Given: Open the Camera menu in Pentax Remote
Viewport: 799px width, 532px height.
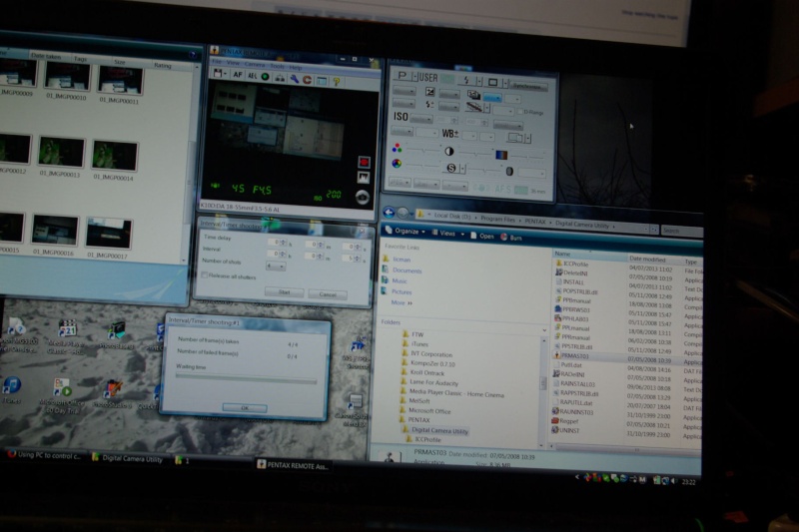Looking at the screenshot, I should coord(255,65).
